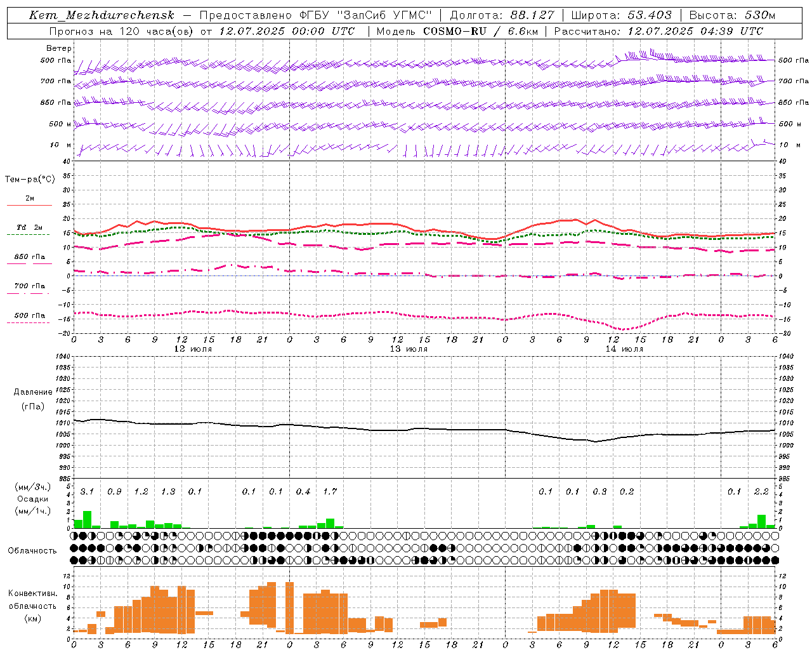Click the 'Давление' pressure panel label
Image resolution: width=812 pixels, height=650 pixels.
[x=33, y=392]
